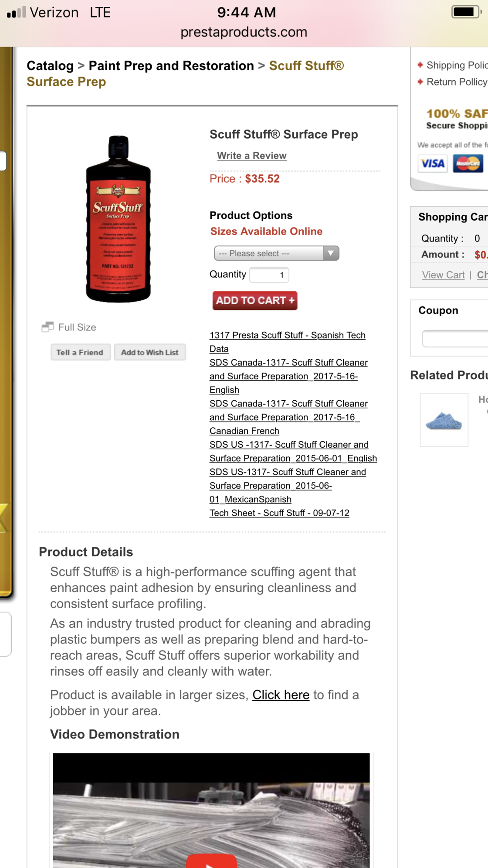Open the View Cart link
This screenshot has height=868, width=488.
tap(443, 275)
